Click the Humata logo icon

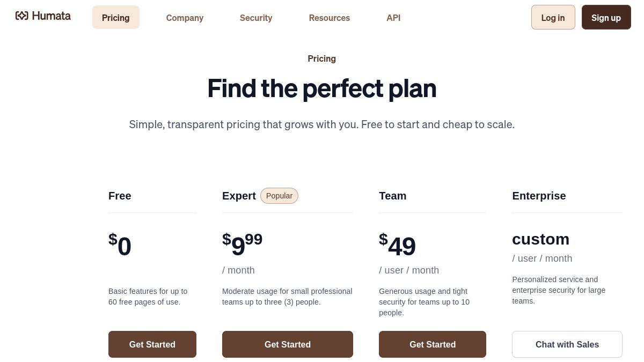tap(21, 16)
